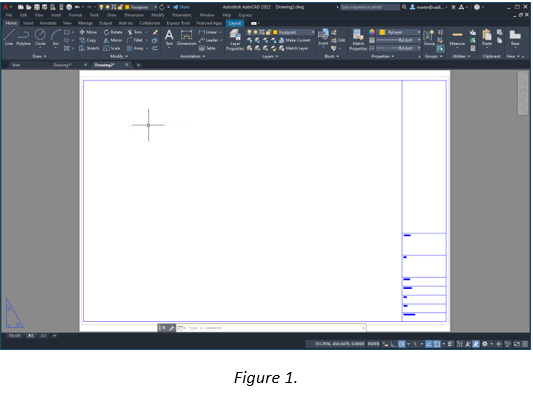Click the Base view icon
The width and height of the screenshot is (533, 393).
515,37
